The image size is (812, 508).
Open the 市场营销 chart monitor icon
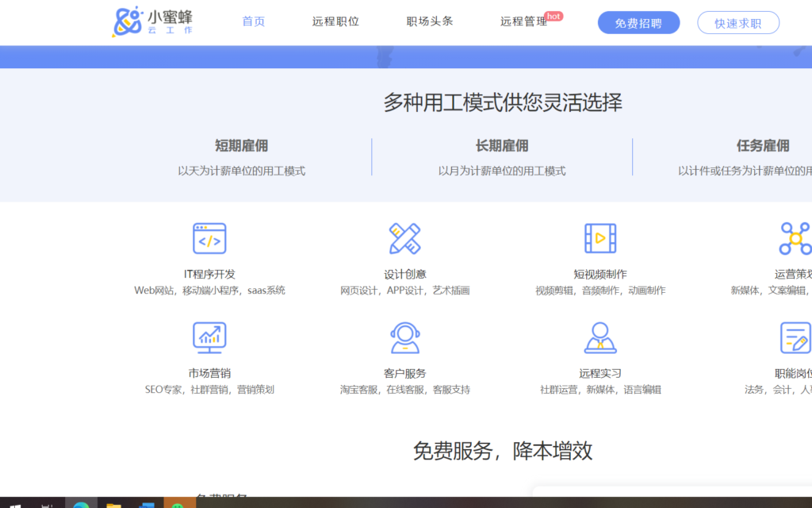coord(209,337)
